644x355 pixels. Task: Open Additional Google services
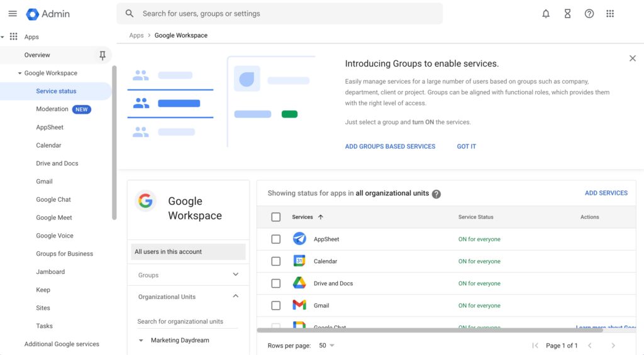[x=62, y=344]
